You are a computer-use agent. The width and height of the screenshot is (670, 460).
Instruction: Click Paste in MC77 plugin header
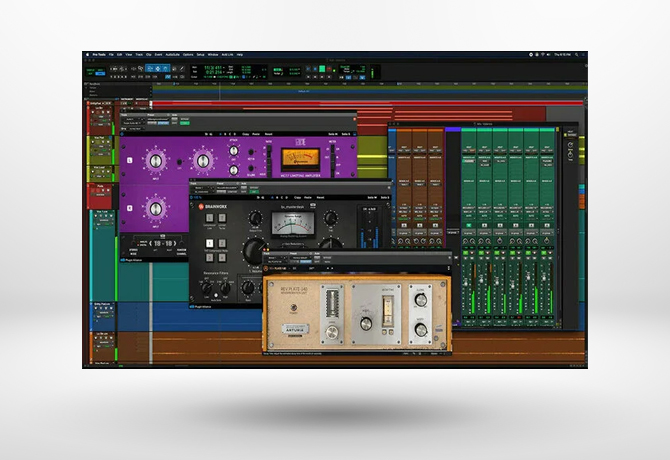256,134
